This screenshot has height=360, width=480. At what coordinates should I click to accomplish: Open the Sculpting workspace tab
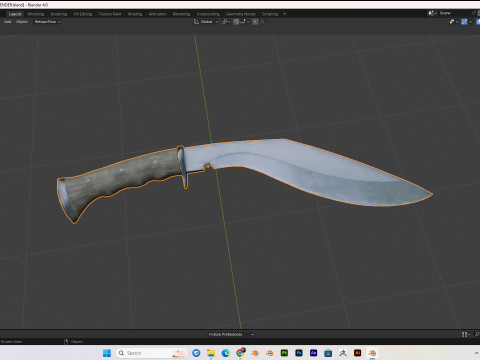point(59,14)
